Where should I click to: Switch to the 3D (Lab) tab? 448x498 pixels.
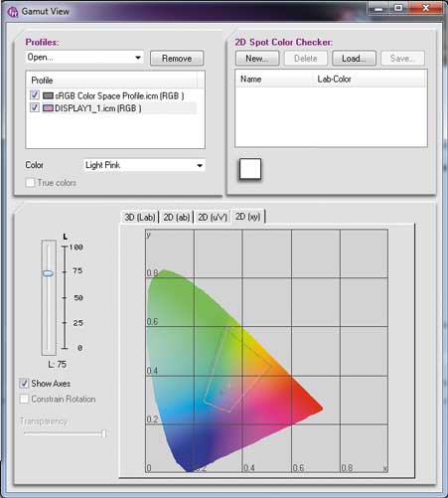point(140,218)
